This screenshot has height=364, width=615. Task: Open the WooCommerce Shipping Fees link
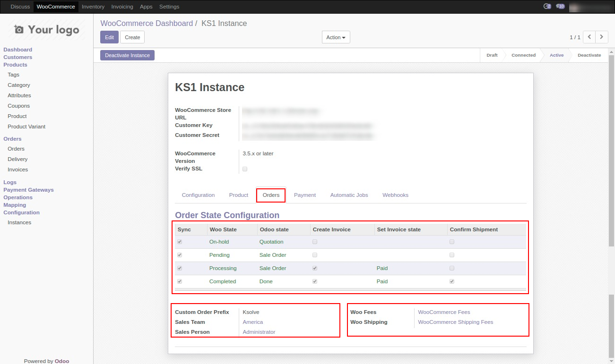coord(455,322)
